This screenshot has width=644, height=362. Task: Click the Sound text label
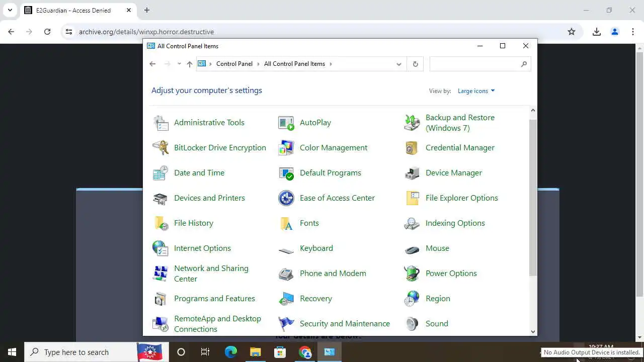tap(437, 324)
